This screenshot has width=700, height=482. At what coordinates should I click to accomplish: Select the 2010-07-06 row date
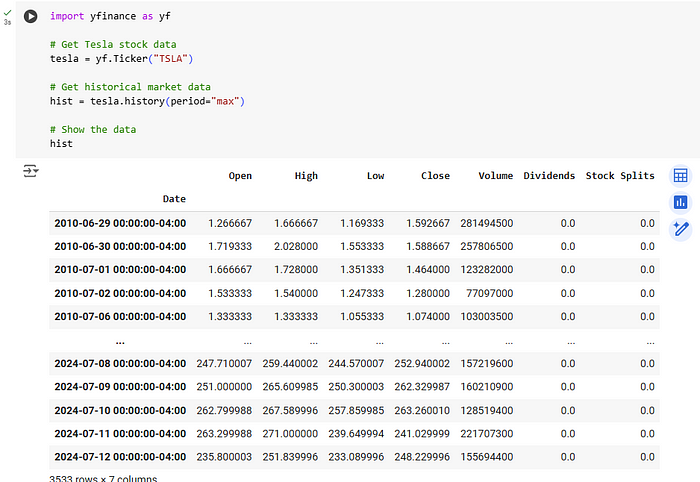click(120, 316)
